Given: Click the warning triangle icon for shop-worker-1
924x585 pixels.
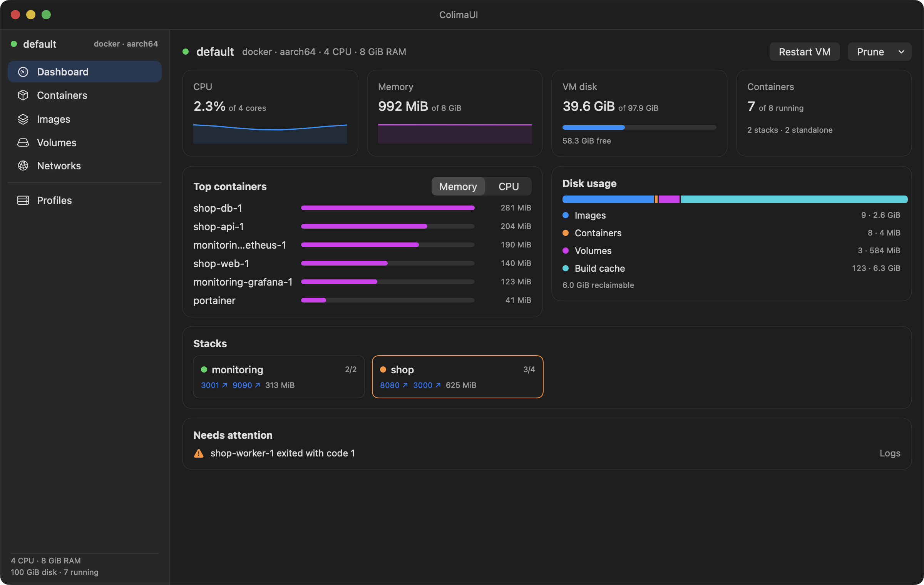Looking at the screenshot, I should pos(199,453).
